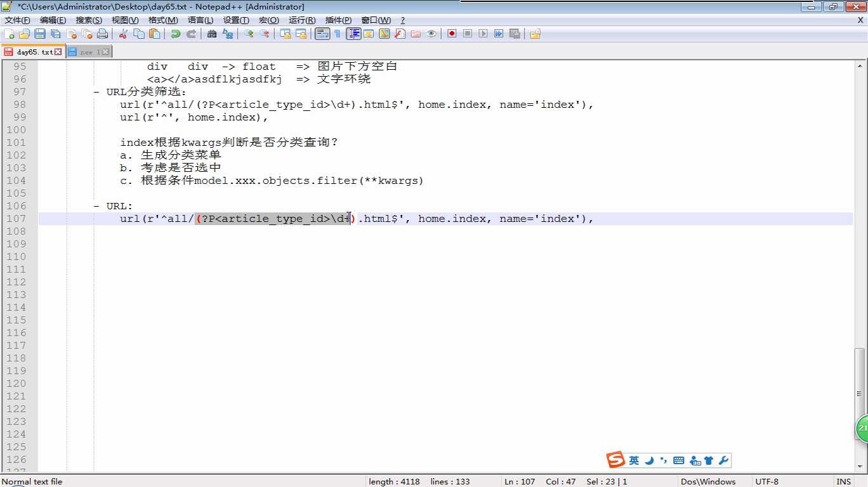Run macro multiple times icon
Screen dimensions: 868x487
click(x=499, y=34)
